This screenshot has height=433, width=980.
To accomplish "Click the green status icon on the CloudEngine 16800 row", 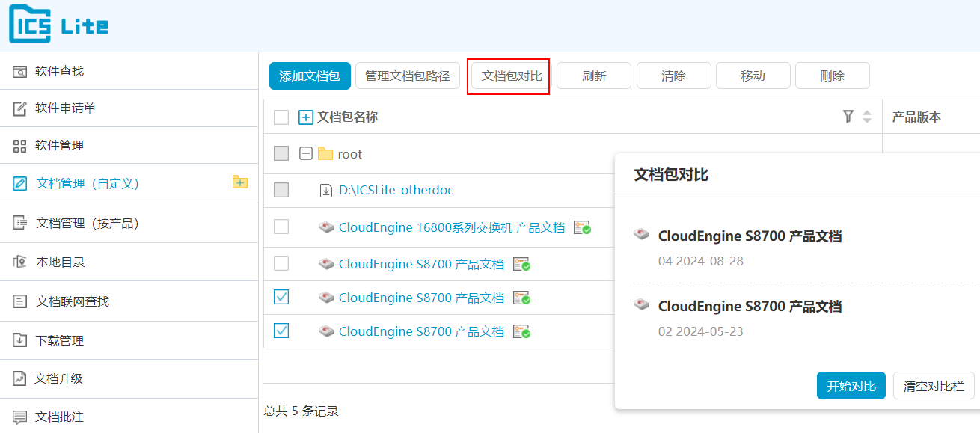I will (582, 227).
